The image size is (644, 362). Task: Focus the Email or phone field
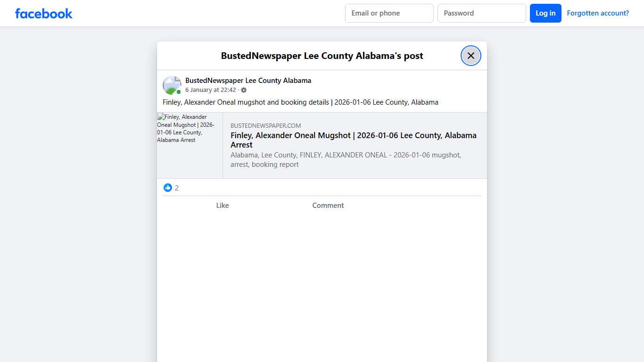coord(389,13)
